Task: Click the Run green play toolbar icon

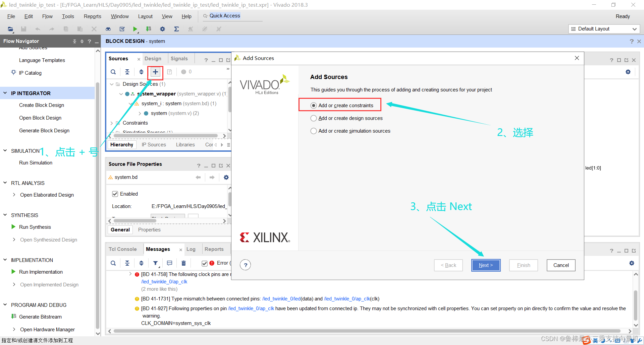Action: coord(135,29)
